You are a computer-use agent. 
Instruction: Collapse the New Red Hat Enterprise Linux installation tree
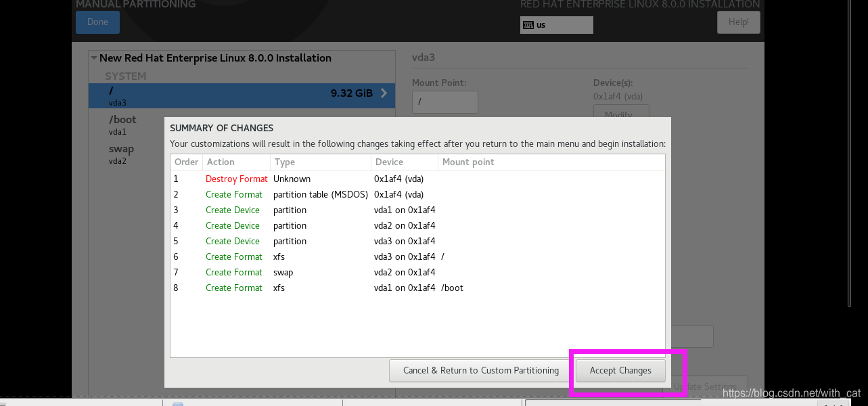click(94, 58)
